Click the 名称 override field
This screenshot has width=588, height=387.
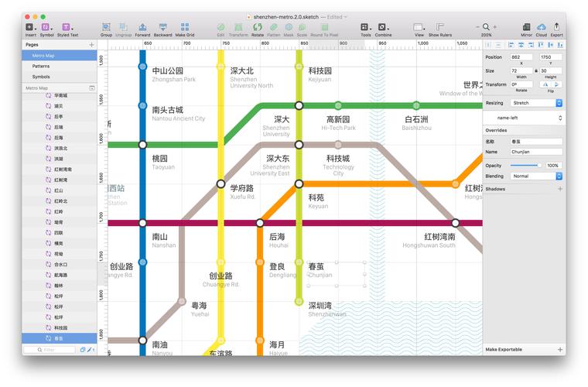[536, 142]
